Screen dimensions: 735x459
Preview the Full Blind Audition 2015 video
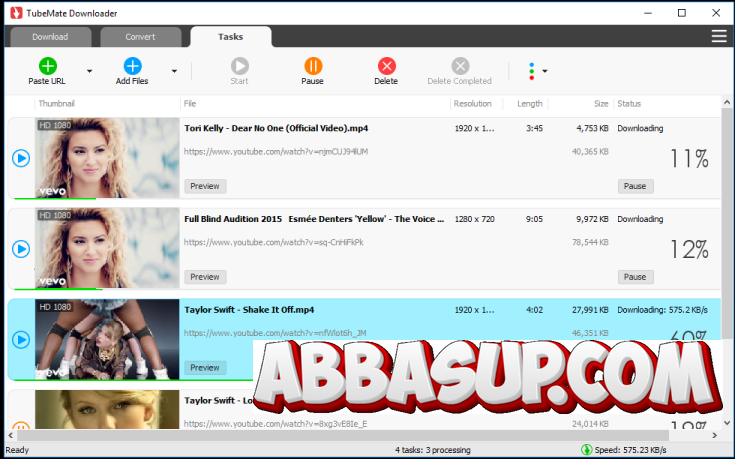pyautogui.click(x=205, y=277)
